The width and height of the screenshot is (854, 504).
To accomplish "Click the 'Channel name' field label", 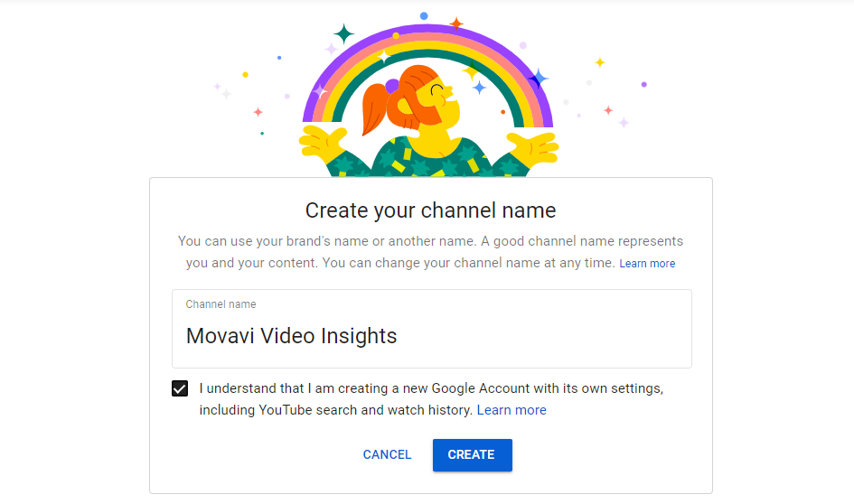I will [x=221, y=304].
